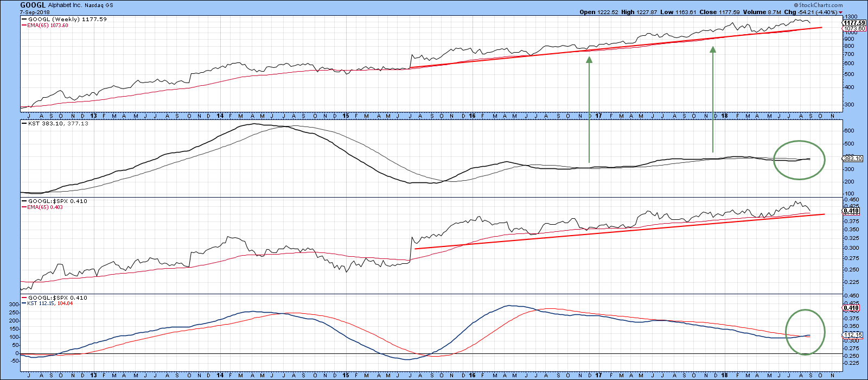
Task: Click the -50 label on bottom panel's left axis
Action: point(15,361)
